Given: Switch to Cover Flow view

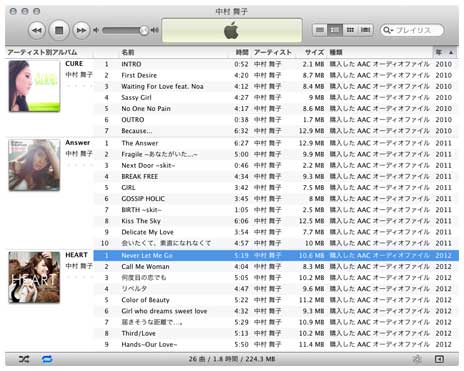Looking at the screenshot, I should [365, 30].
